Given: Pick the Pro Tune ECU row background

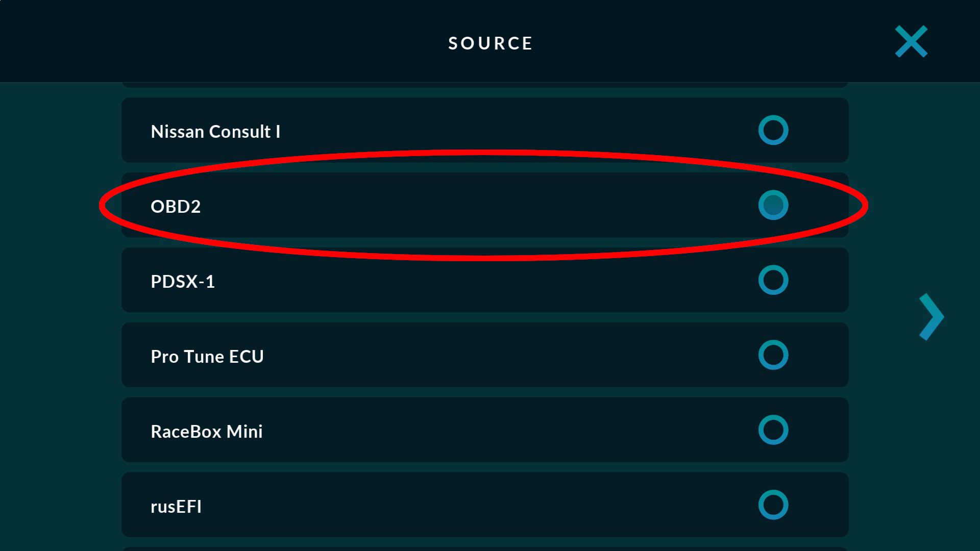Looking at the screenshot, I should (x=485, y=355).
